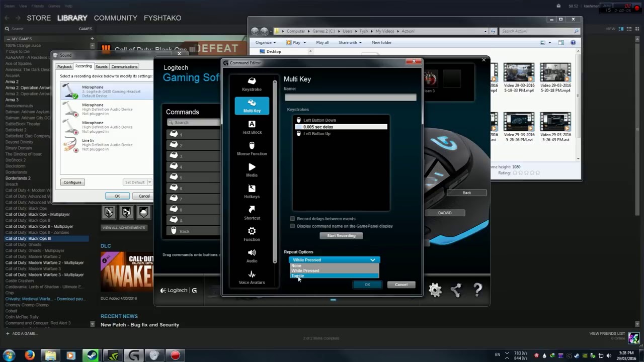Select Left Button Down keystroke row
The image size is (644, 362).
(x=341, y=120)
